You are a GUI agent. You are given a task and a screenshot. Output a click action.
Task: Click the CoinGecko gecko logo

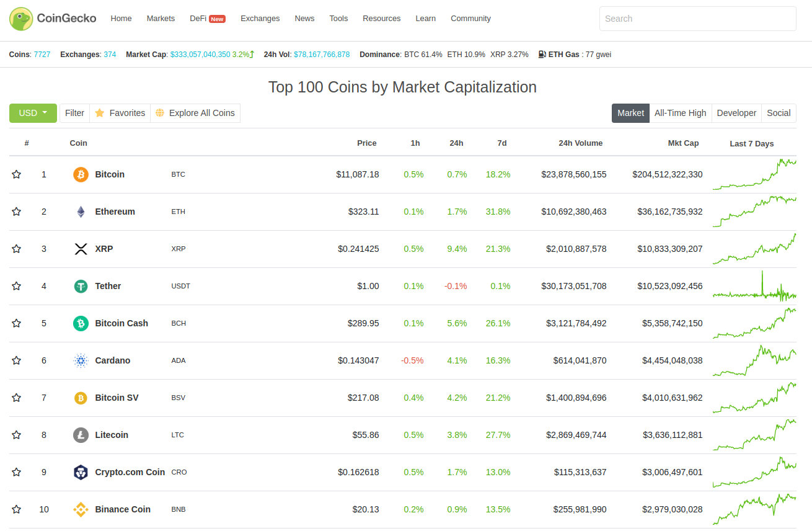pos(21,19)
